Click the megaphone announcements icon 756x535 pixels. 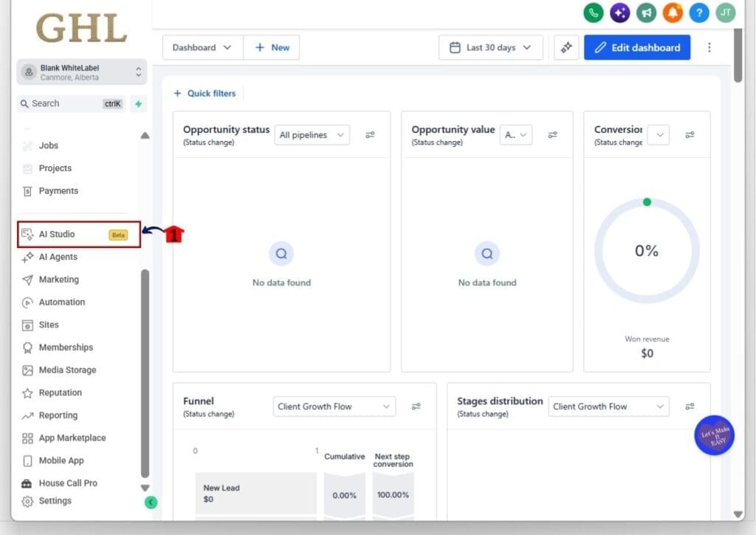pos(646,13)
